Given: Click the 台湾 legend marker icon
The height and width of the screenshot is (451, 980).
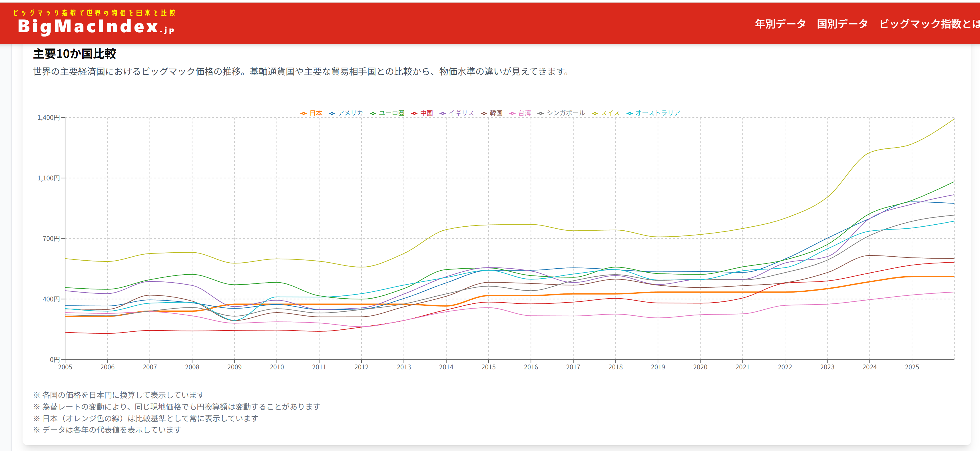Looking at the screenshot, I should pyautogui.click(x=513, y=113).
